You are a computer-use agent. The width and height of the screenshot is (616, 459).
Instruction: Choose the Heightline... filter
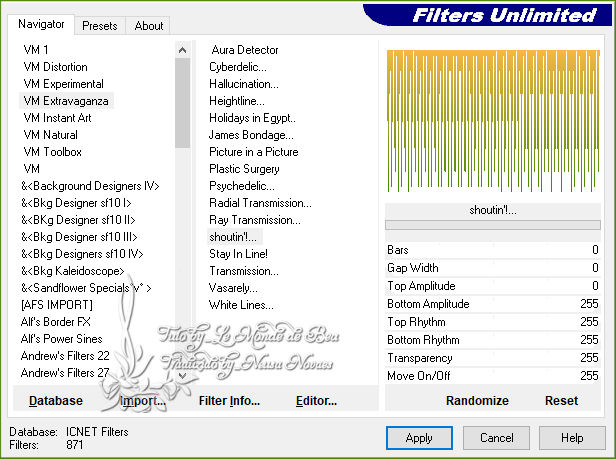(x=236, y=101)
